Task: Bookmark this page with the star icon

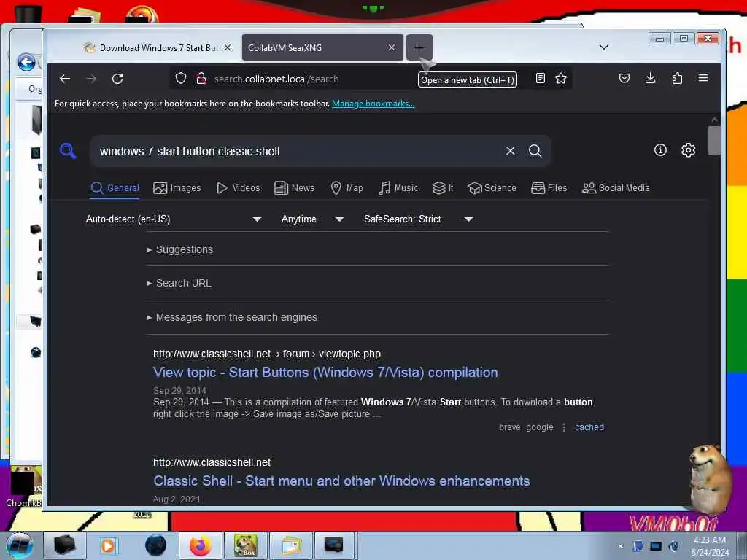Action: click(561, 78)
